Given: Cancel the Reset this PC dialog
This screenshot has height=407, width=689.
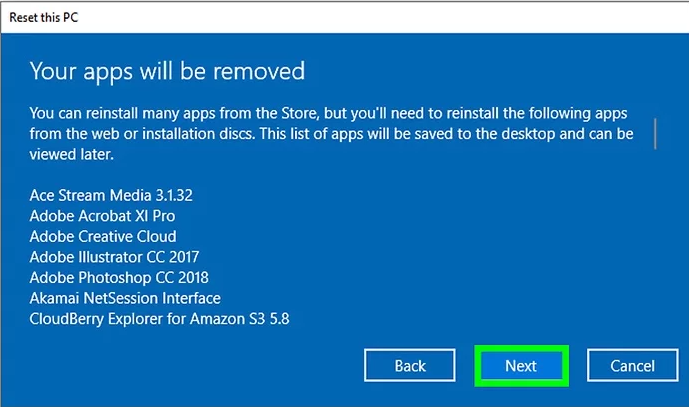Looking at the screenshot, I should coord(632,366).
